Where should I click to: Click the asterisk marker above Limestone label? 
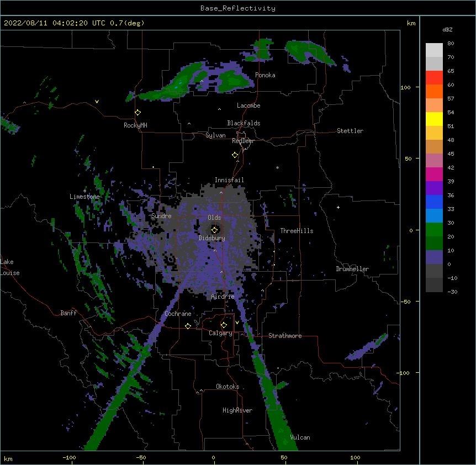[84, 191]
